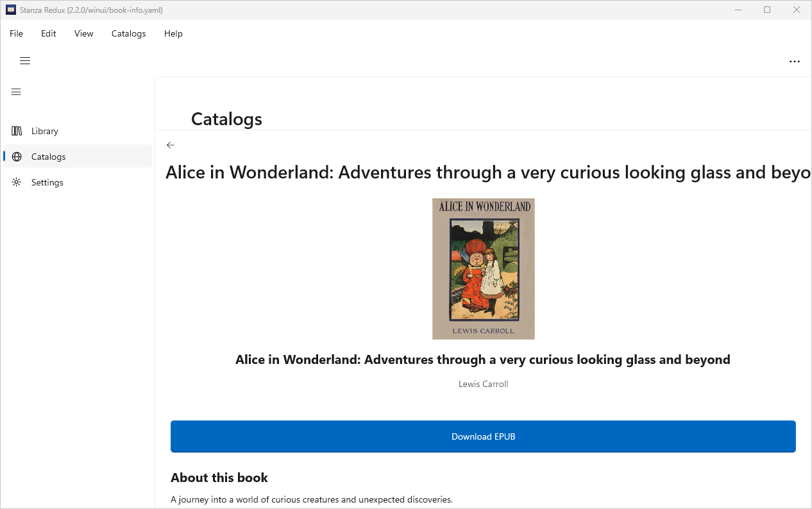This screenshot has width=812, height=509.
Task: Toggle the sidebar navigation pane hamburger
Action: click(x=17, y=92)
